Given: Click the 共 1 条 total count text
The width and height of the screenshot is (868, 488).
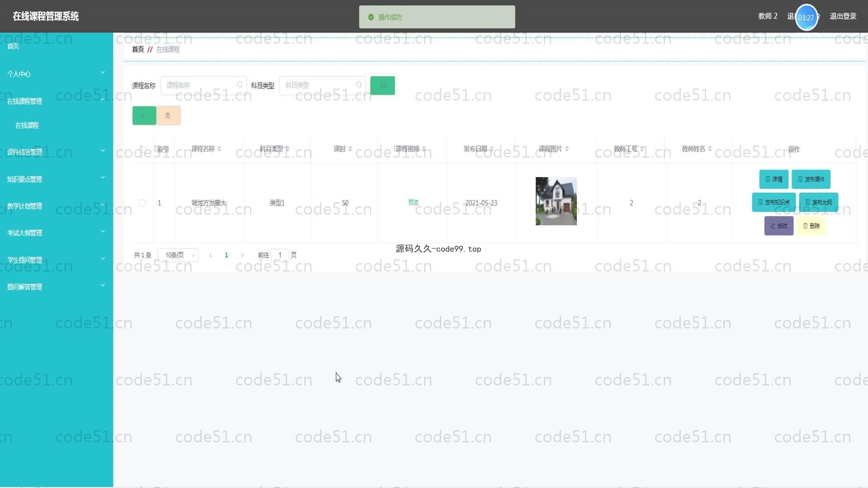Looking at the screenshot, I should (x=142, y=255).
